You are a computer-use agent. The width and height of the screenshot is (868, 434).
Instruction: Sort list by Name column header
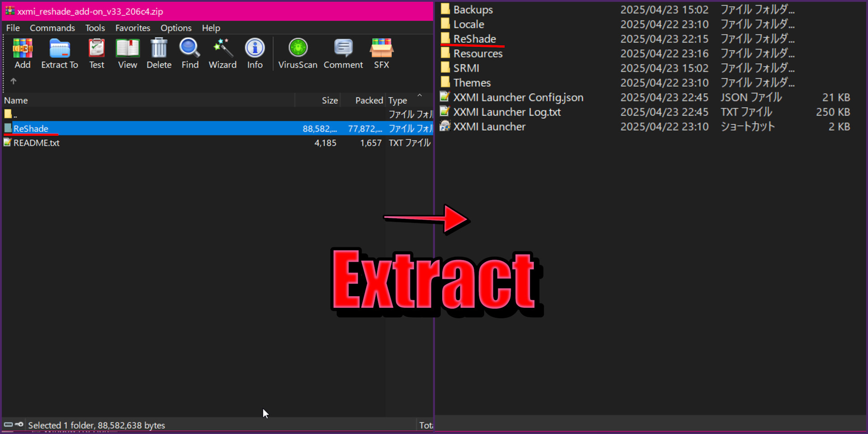pyautogui.click(x=16, y=100)
